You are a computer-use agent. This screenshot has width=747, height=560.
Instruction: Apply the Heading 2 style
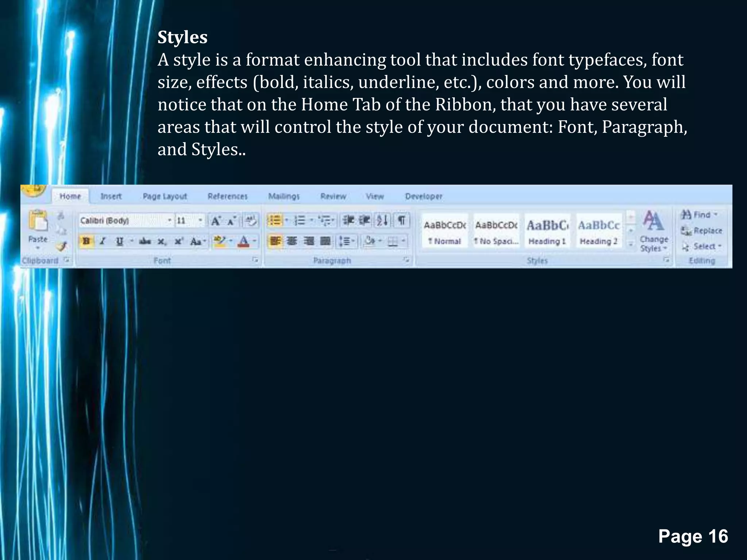coord(599,231)
